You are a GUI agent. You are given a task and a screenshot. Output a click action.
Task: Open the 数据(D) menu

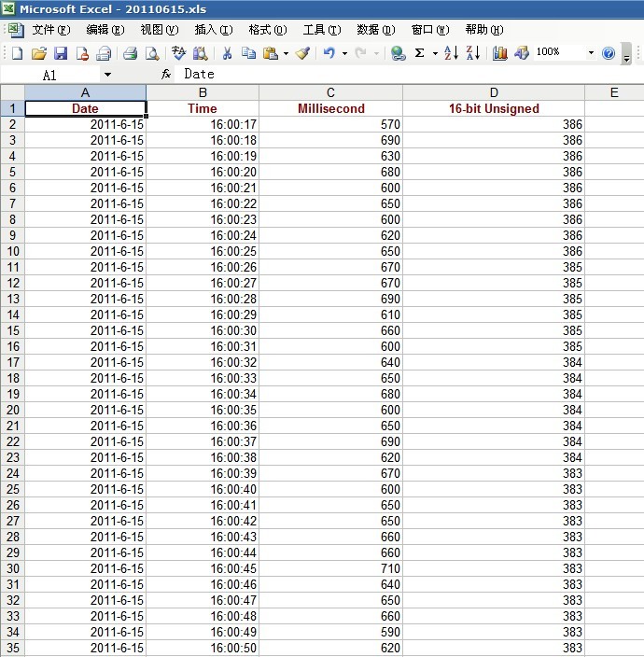[376, 30]
